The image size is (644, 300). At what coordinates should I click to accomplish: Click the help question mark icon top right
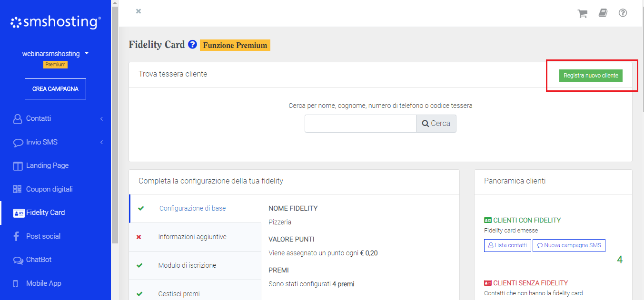coord(623,13)
